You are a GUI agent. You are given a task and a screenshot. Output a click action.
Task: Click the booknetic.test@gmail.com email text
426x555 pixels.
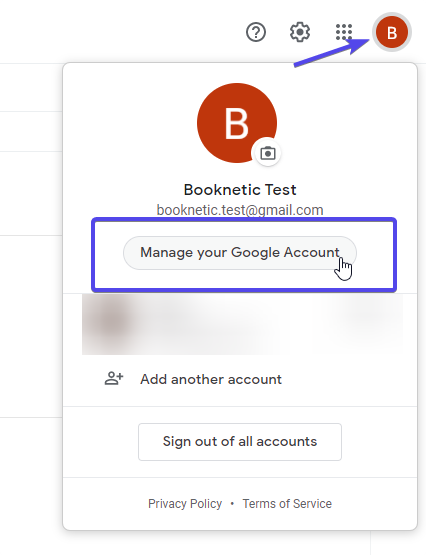tap(240, 210)
